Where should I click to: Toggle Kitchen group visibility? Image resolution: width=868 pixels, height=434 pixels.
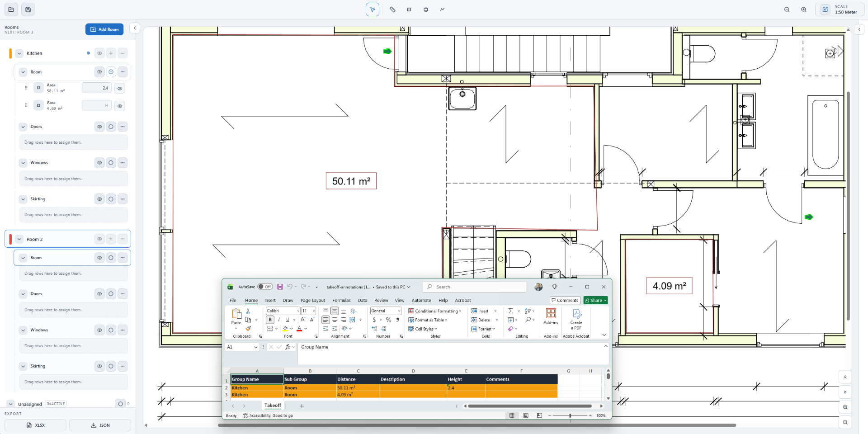pyautogui.click(x=99, y=53)
